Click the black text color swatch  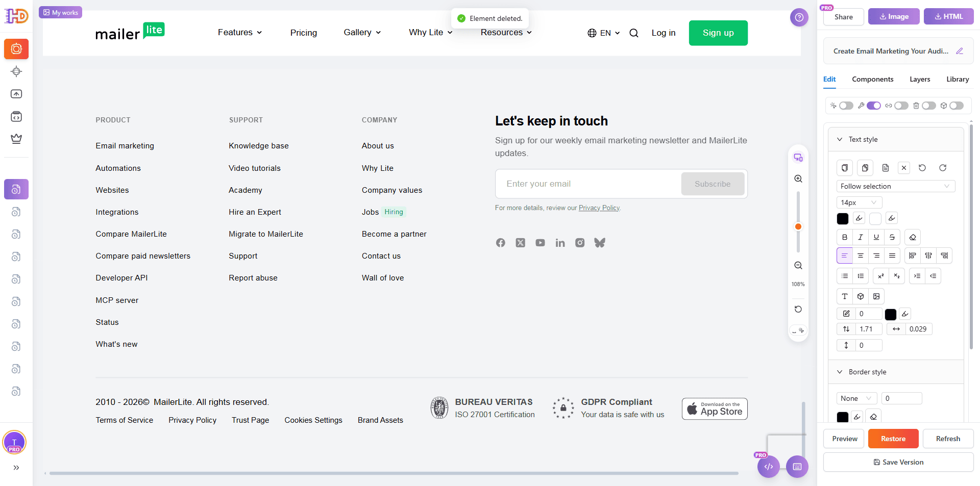point(843,219)
